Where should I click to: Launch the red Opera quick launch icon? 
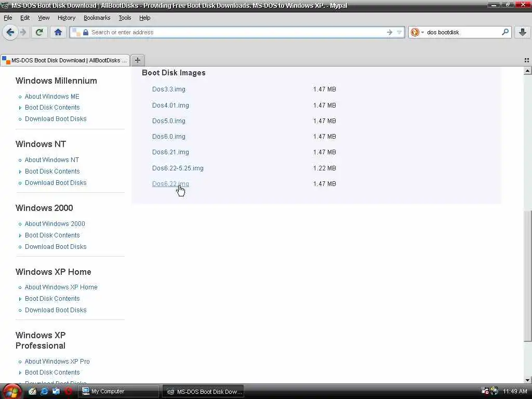(69, 391)
